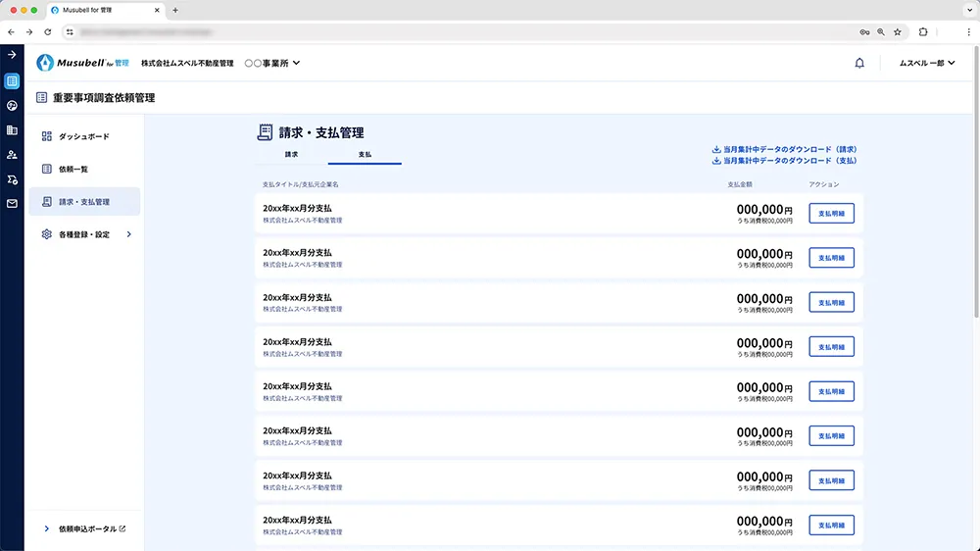Open the browser extensions puzzle icon

[x=922, y=31]
